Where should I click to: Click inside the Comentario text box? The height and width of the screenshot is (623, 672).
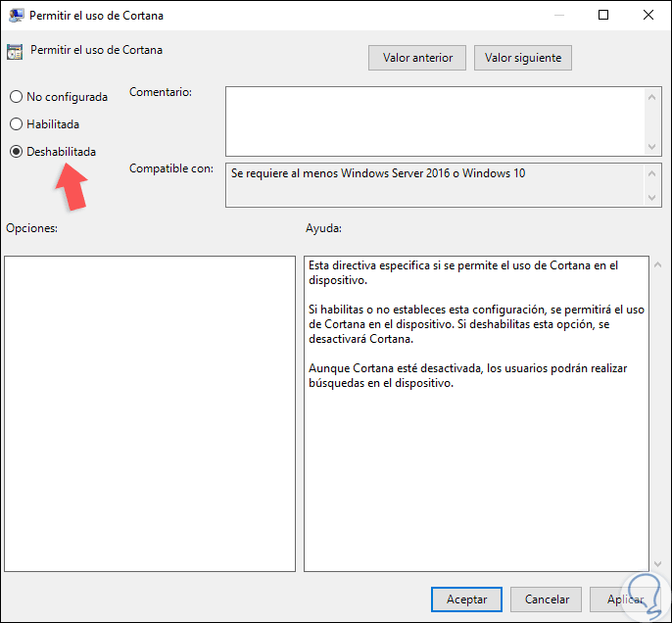click(x=435, y=121)
